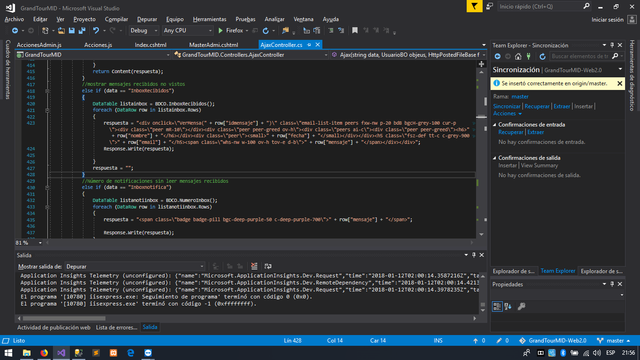Viewport: 640px width, 360px height.
Task: Toggle the bookmark icon in the toolbar
Action: pos(355,31)
